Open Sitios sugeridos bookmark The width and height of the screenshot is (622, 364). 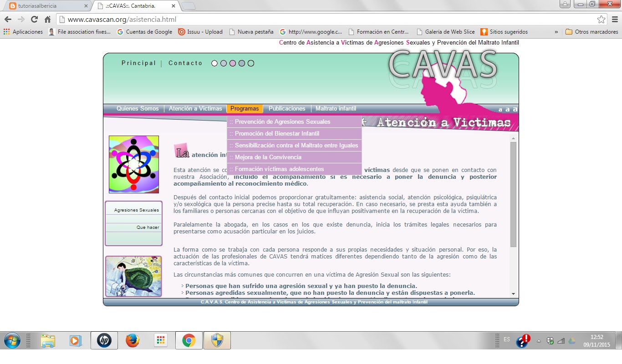pos(504,32)
